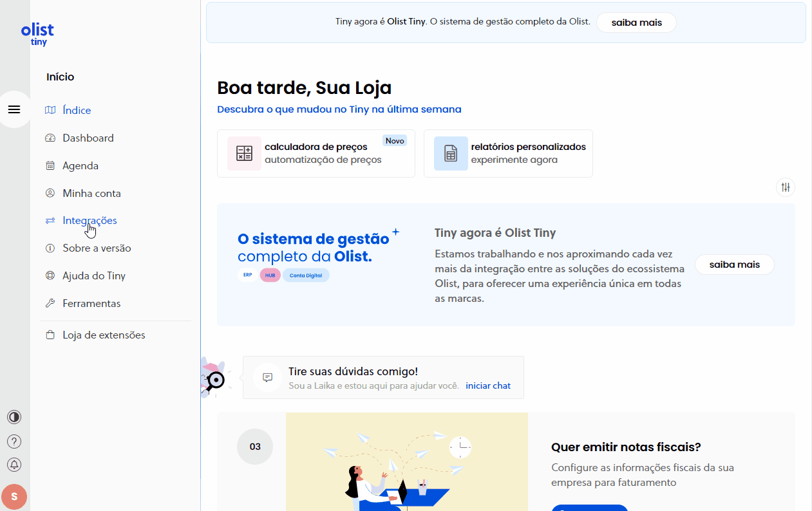Click the Minha conta user icon
The image size is (812, 511).
coord(50,193)
